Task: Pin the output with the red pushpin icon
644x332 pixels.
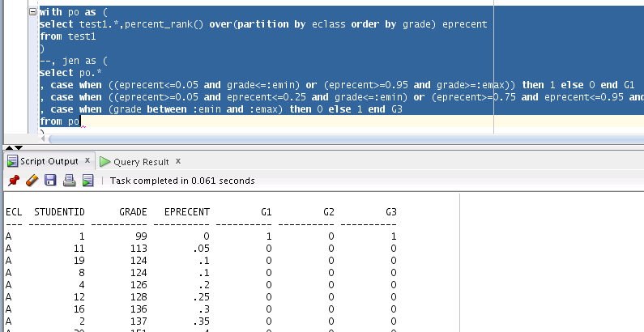Action: (x=14, y=180)
